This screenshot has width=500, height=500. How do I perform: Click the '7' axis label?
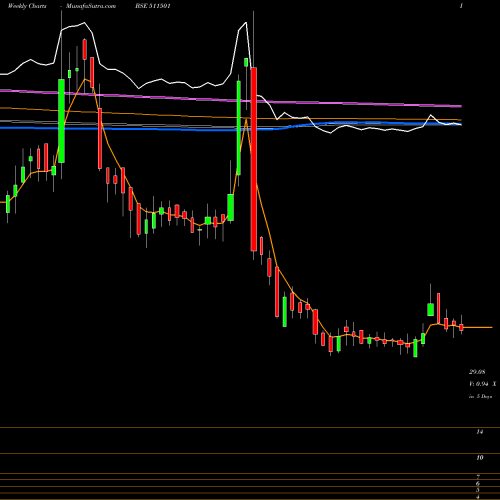point(478,477)
